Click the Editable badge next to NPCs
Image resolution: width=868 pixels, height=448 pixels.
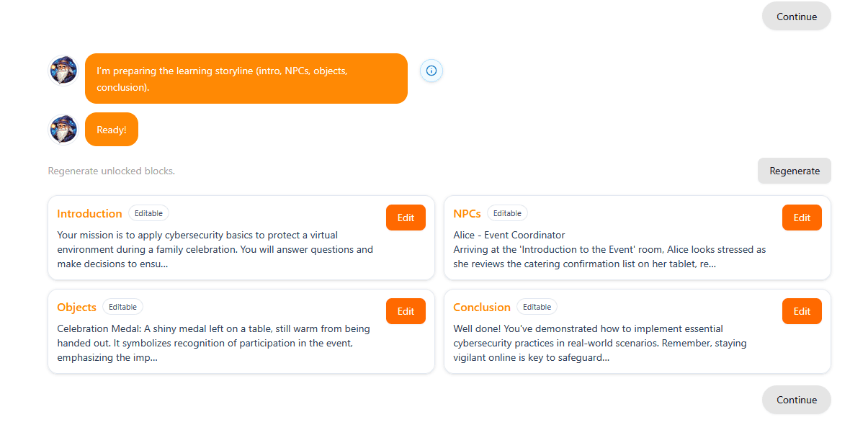507,213
